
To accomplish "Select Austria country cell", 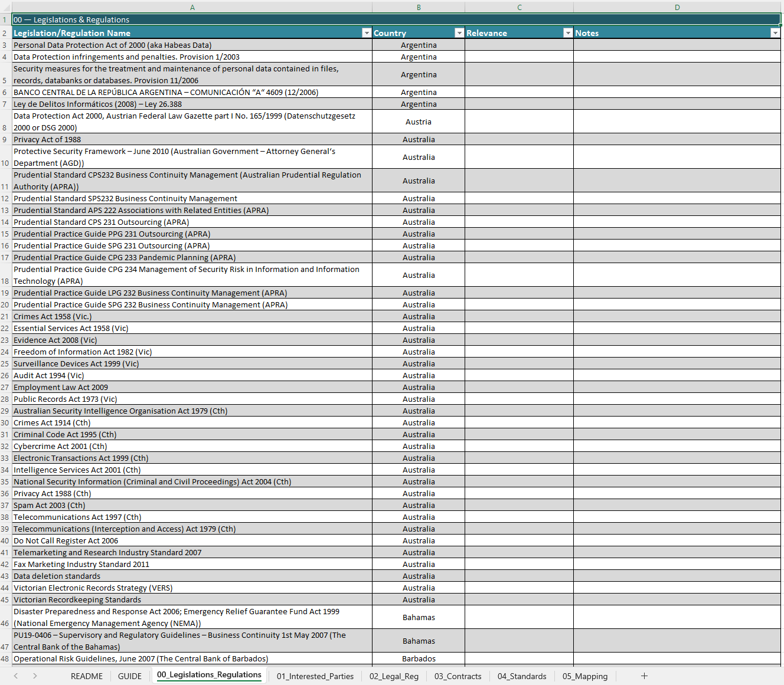I will pyautogui.click(x=418, y=122).
